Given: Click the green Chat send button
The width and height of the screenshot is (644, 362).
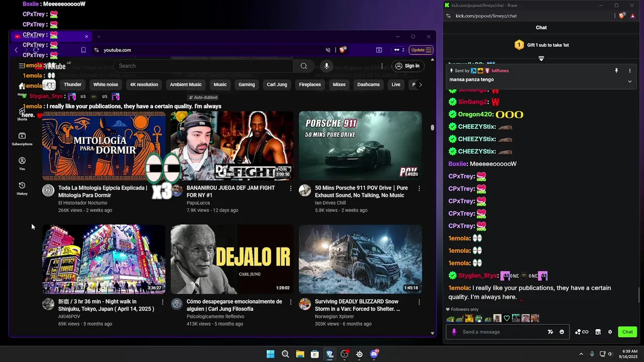Looking at the screenshot, I should [x=627, y=332].
